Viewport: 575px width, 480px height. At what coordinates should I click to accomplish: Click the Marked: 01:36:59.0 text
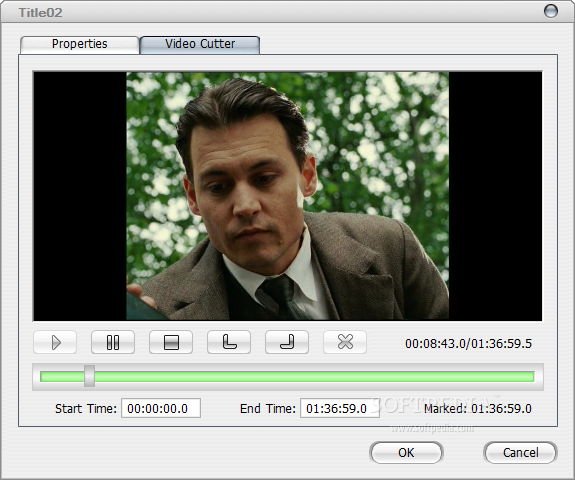(x=478, y=408)
